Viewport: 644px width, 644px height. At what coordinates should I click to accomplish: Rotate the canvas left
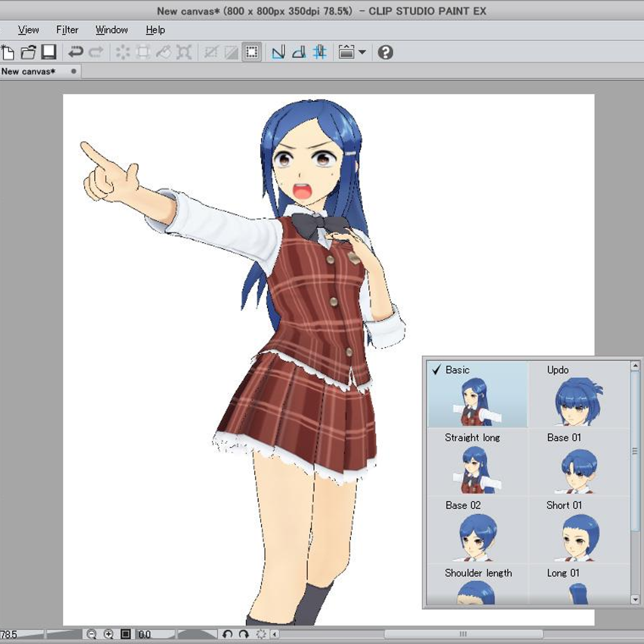click(227, 635)
